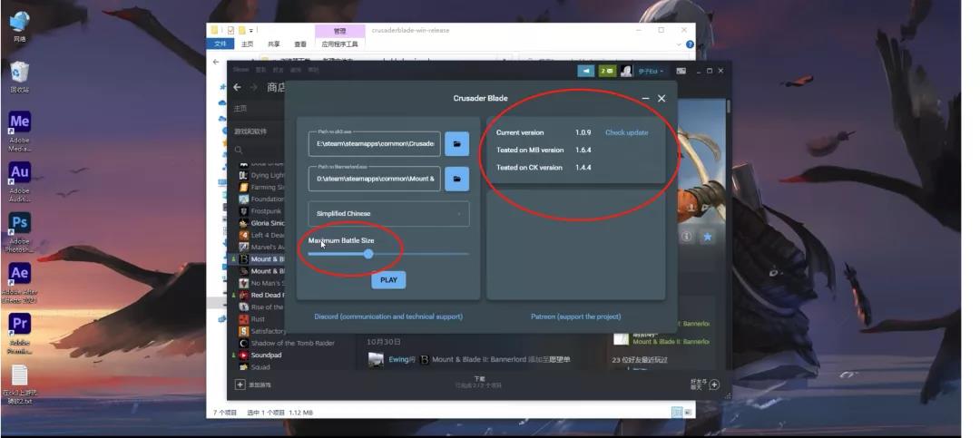980x438 pixels.
Task: Select the Adobe Media Encoder desktop shortcut
Action: tap(19, 131)
